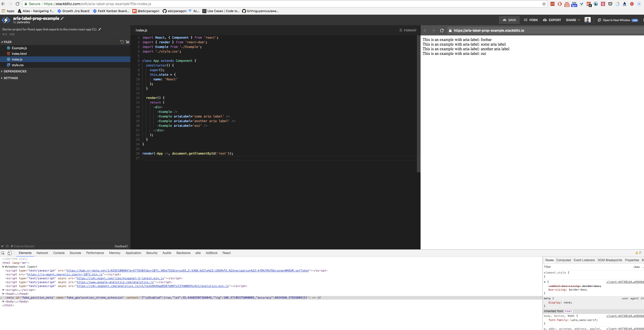This screenshot has height=330, width=644.
Task: Select the style.css file
Action: click(x=18, y=65)
